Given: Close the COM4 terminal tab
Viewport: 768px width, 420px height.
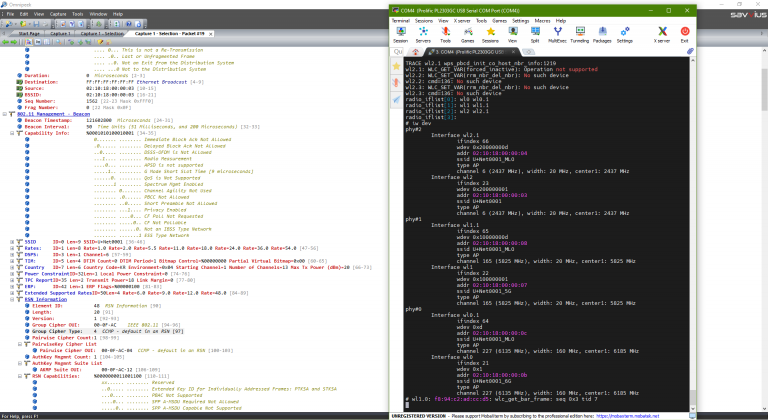Looking at the screenshot, I should (513, 51).
